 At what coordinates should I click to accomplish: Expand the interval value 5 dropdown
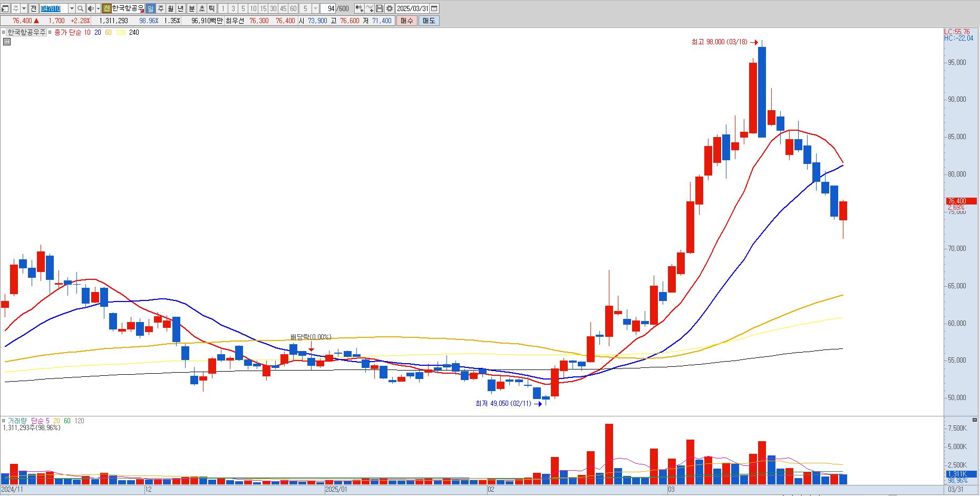click(315, 8)
